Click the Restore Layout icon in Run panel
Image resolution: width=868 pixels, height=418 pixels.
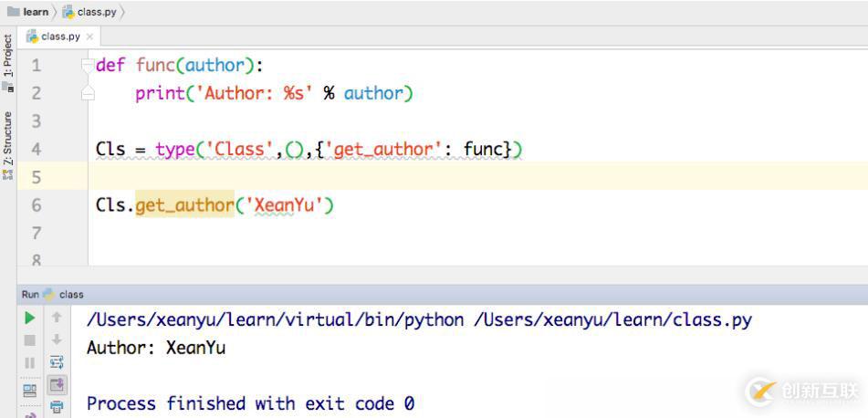pos(30,390)
